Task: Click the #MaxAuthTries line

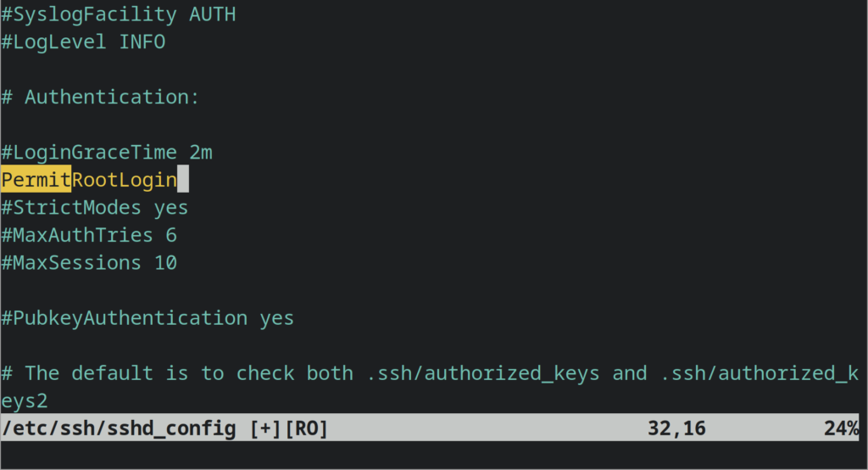Action: [x=89, y=235]
